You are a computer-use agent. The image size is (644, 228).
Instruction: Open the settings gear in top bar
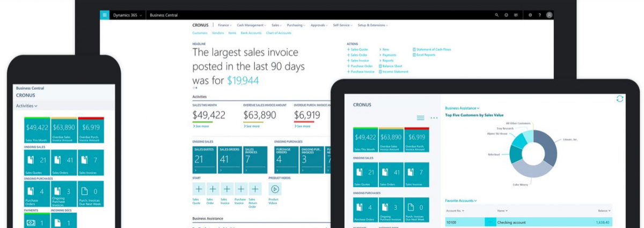pos(530,15)
